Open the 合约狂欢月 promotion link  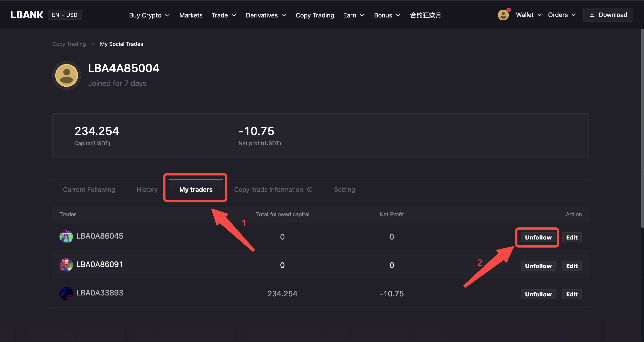(x=426, y=15)
